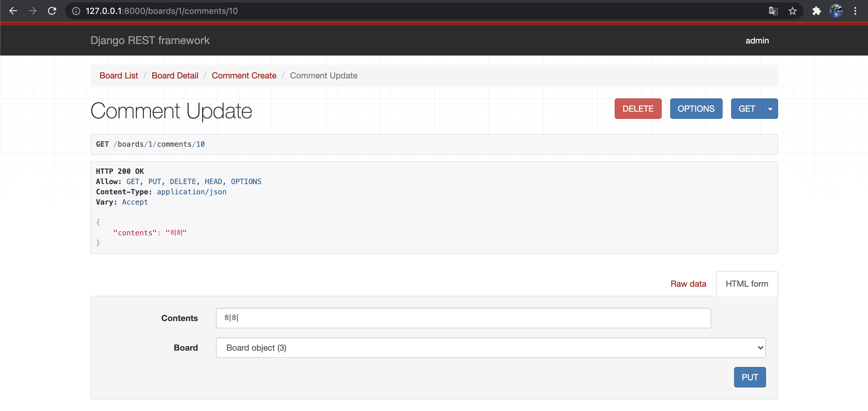The image size is (868, 411).
Task: Open Chrome profile avatar
Action: point(836,11)
